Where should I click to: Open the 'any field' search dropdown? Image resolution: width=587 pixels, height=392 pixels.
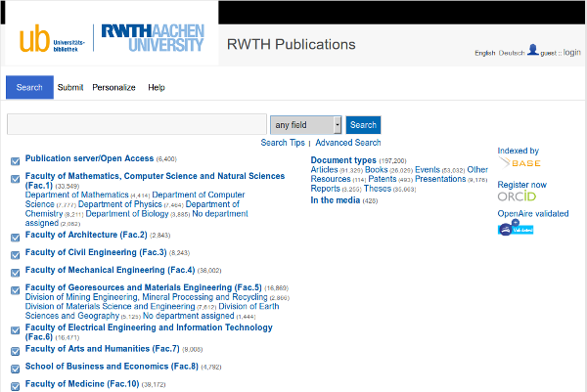click(x=306, y=125)
